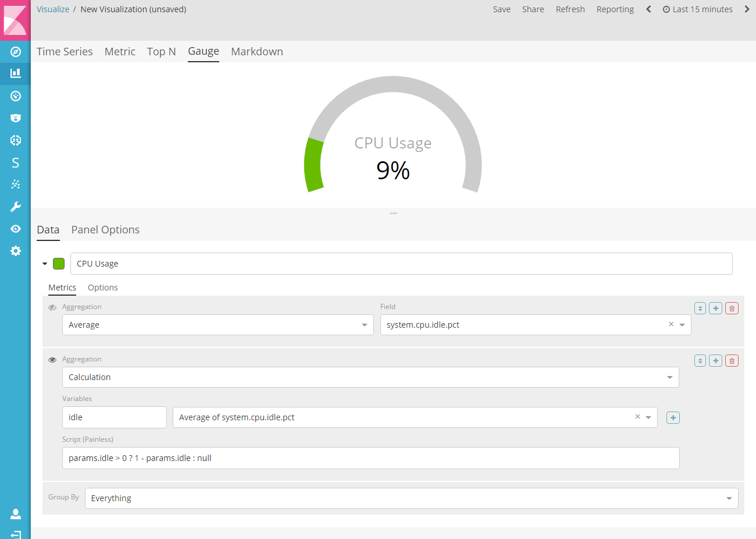Toggle visibility of the Average metric

pyautogui.click(x=52, y=307)
